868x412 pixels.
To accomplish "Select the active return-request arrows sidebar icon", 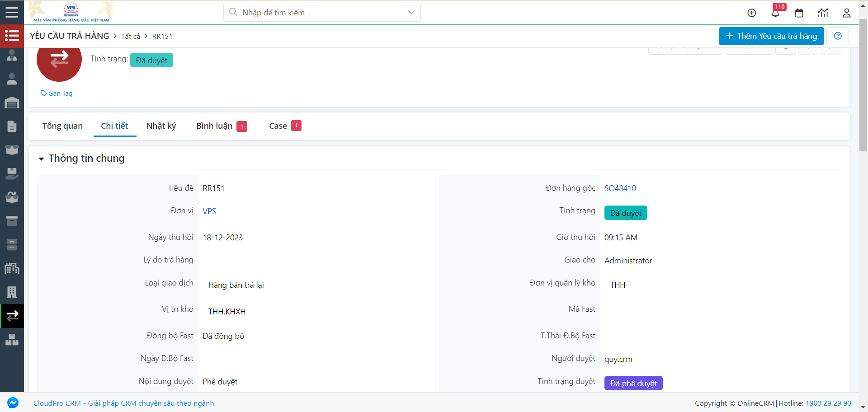I will (12, 316).
